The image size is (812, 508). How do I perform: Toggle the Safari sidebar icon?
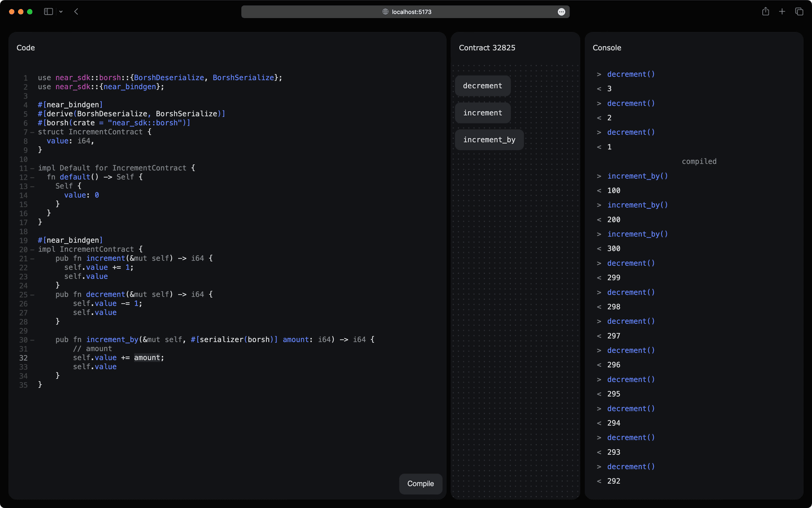tap(48, 11)
